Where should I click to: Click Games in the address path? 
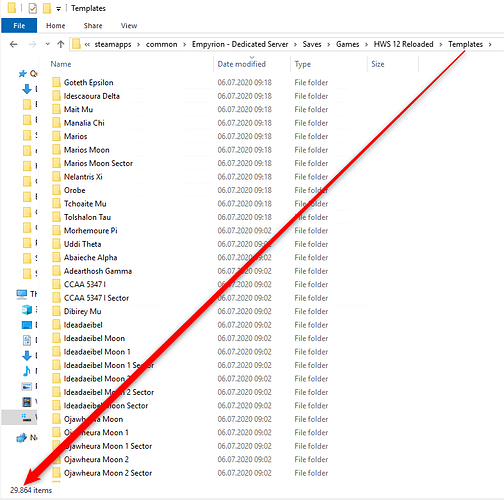347,44
